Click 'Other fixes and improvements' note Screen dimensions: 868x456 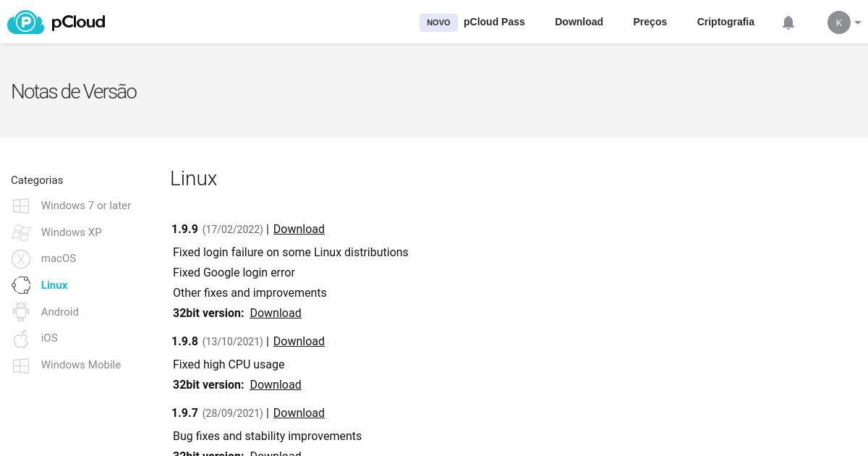pyautogui.click(x=250, y=293)
